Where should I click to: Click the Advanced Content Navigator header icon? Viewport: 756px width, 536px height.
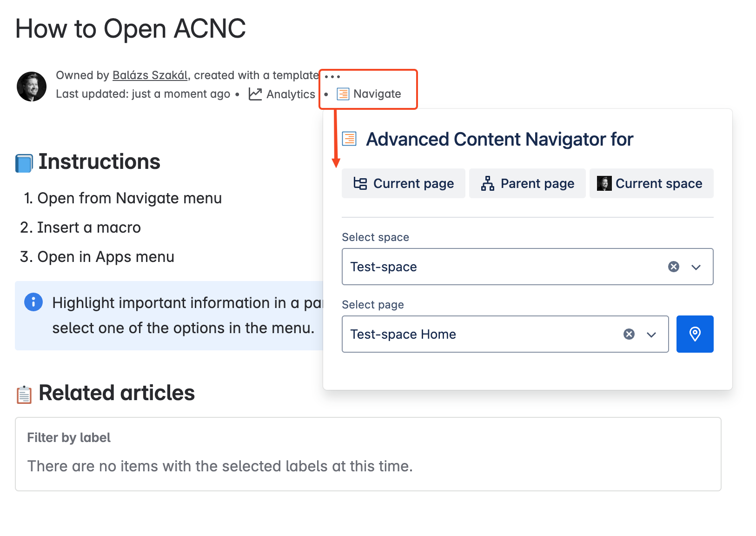349,139
